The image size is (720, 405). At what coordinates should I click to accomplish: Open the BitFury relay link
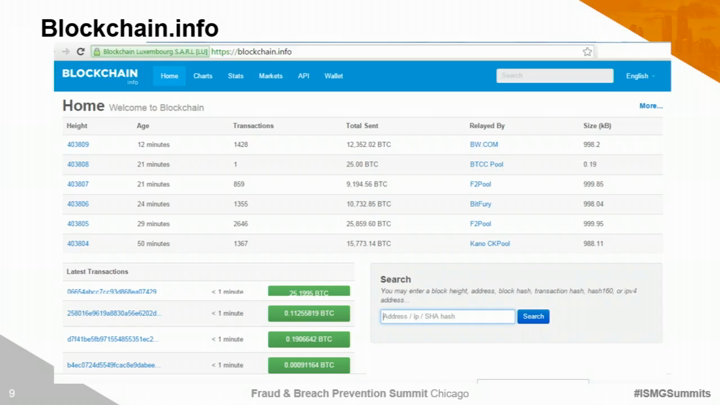pos(480,204)
